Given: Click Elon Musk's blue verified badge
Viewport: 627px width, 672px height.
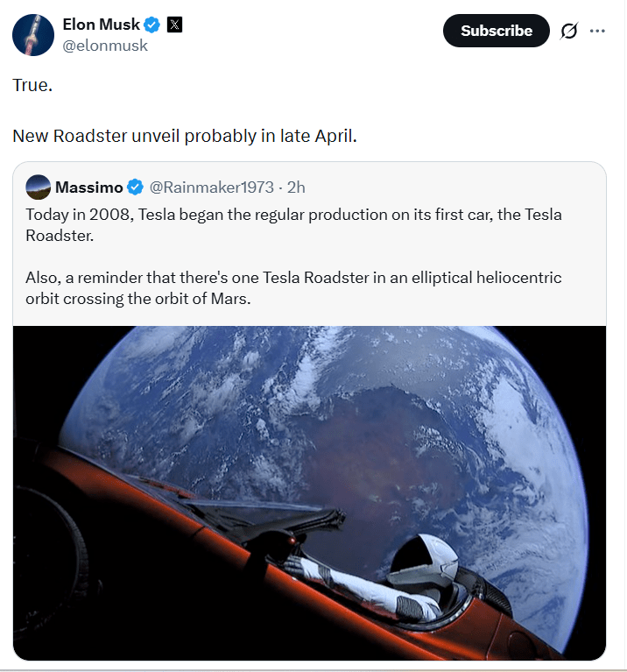Looking at the screenshot, I should [x=151, y=25].
